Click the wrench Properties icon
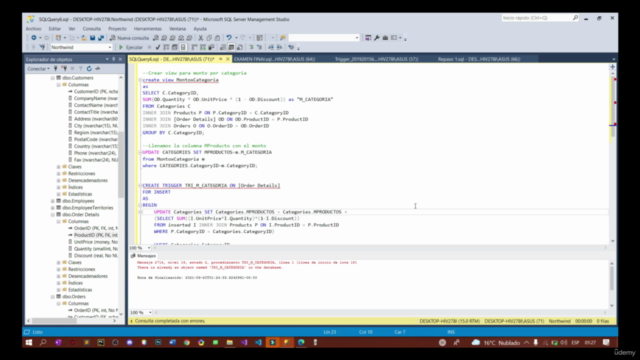640x360 pixels. pos(377,38)
